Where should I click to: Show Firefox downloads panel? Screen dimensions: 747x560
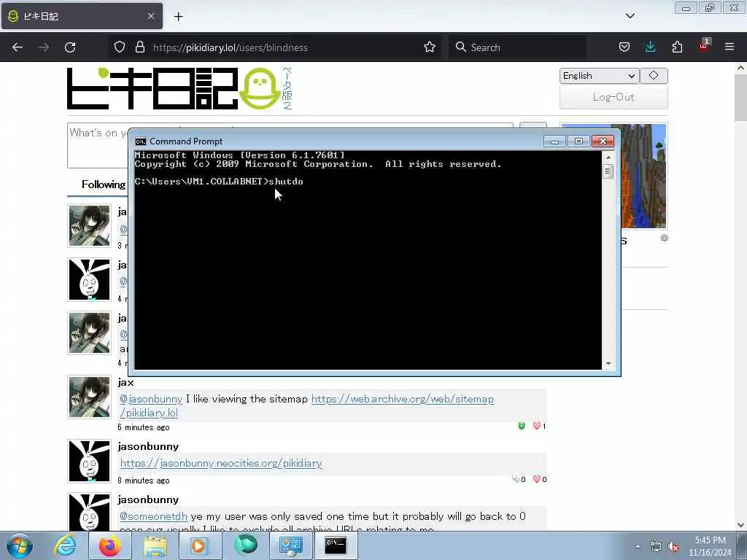650,47
